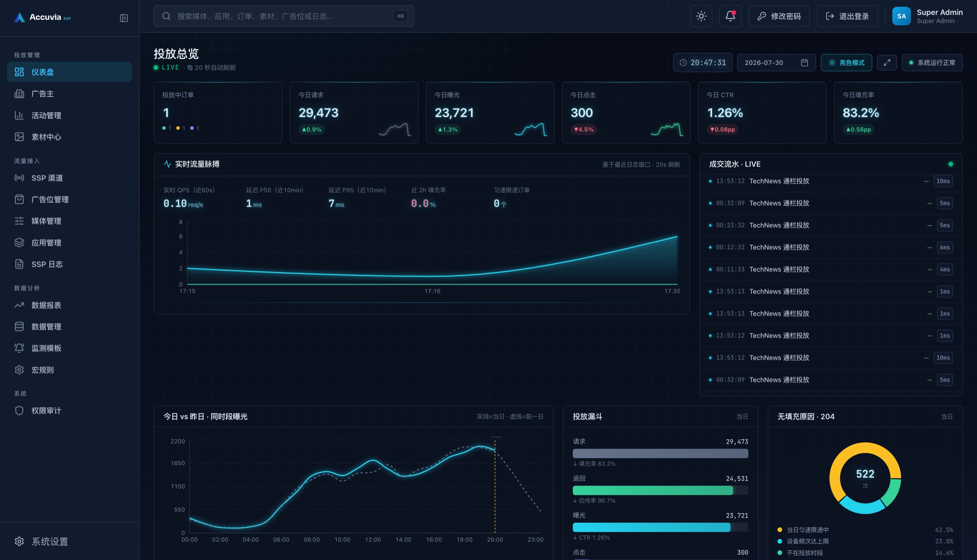Collapse the sidebar with the panel icon

[x=124, y=18]
